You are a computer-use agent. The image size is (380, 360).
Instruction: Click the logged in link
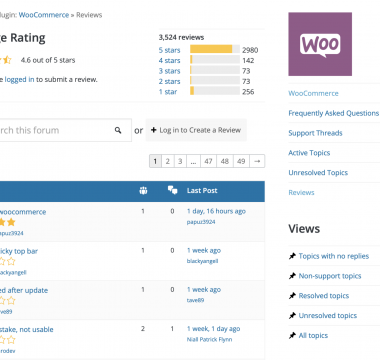[x=19, y=79]
